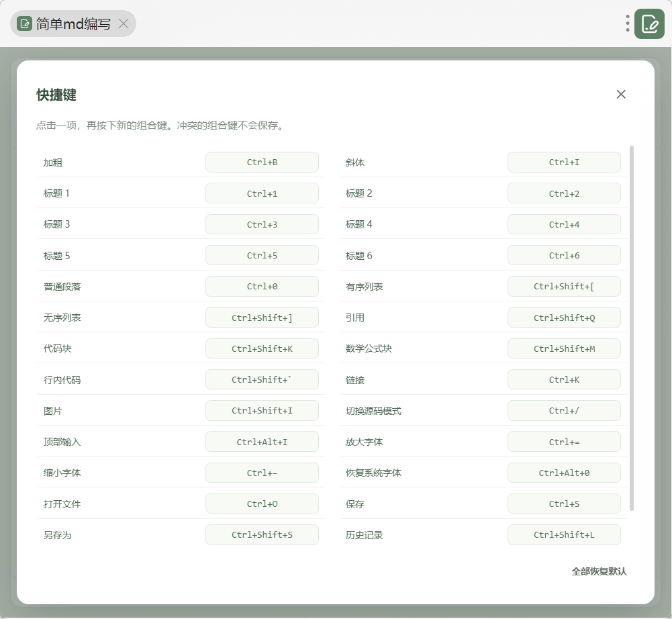Change the 标题 5 shortcut Ctrl+5
This screenshot has width=672, height=619.
pyautogui.click(x=262, y=255)
